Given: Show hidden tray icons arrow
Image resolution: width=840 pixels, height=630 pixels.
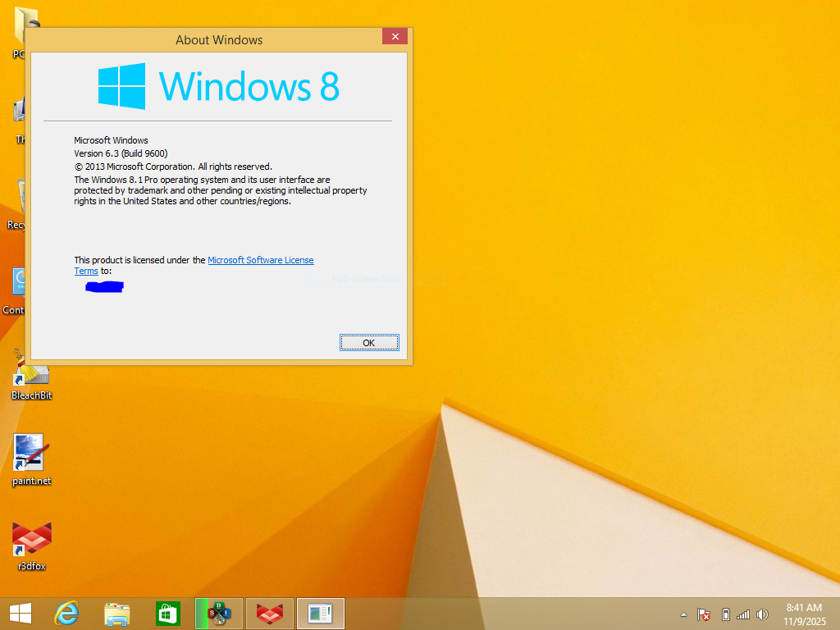Looking at the screenshot, I should [x=683, y=614].
